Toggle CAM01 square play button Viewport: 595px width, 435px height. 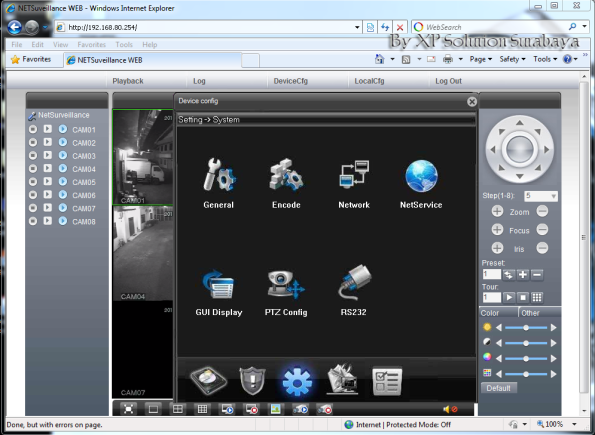pyautogui.click(x=47, y=129)
